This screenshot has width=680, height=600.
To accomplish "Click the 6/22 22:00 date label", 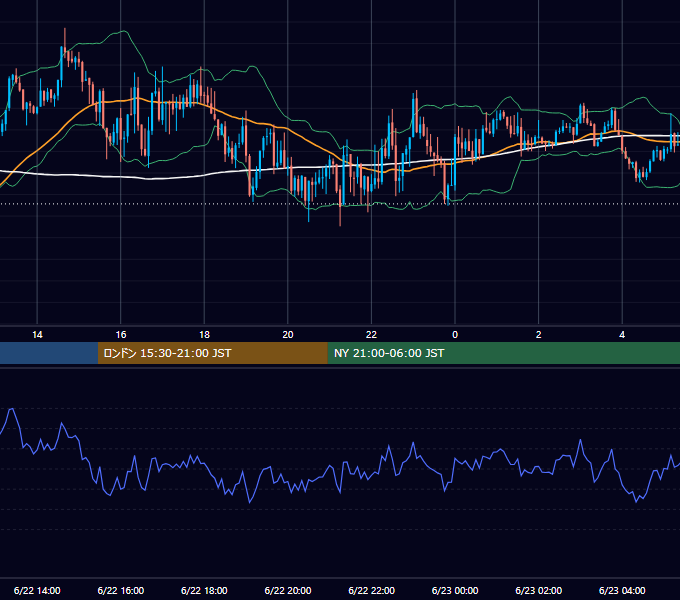I will pyautogui.click(x=371, y=590).
